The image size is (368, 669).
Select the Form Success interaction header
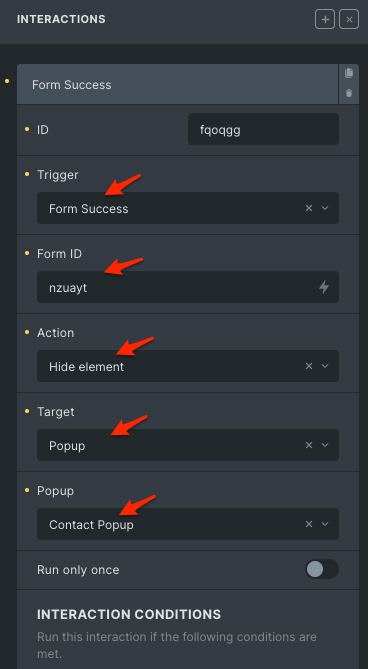[x=178, y=84]
